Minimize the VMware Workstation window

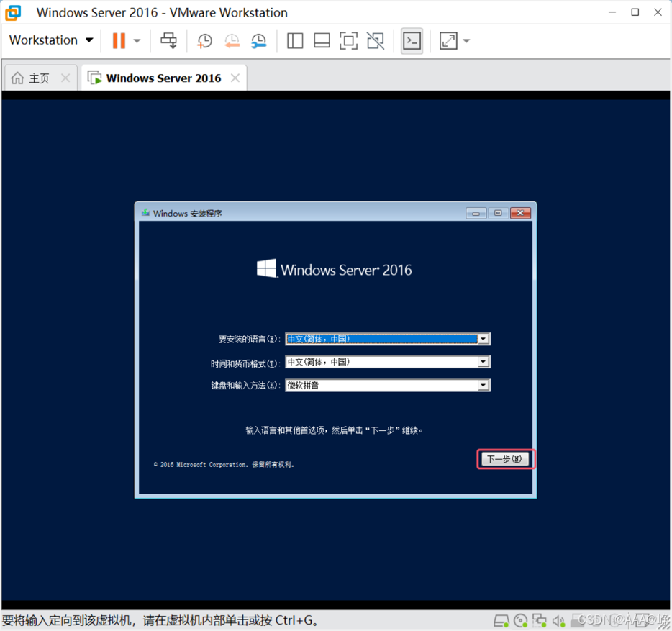click(612, 12)
